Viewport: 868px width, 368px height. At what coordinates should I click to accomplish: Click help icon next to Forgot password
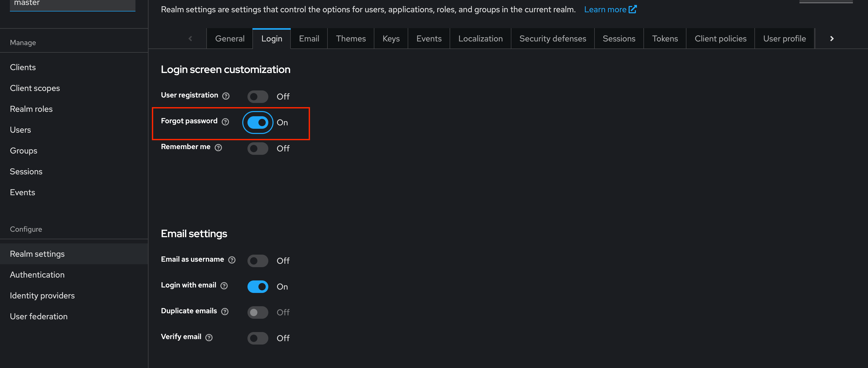tap(225, 122)
